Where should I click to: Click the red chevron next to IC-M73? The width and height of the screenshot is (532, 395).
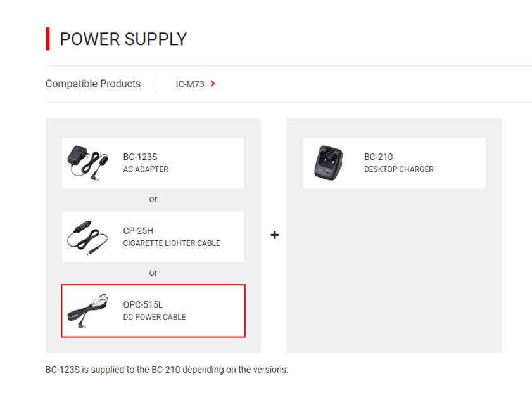(213, 84)
